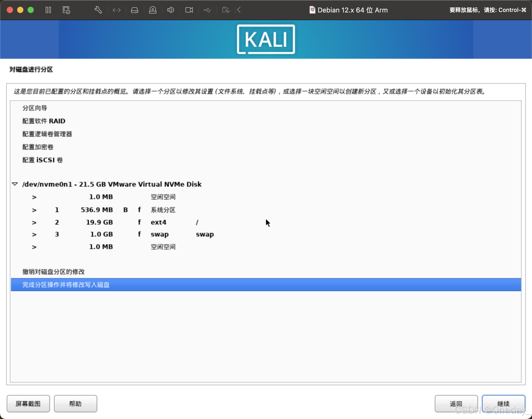Click the KALI logo banner
The image size is (532, 419).
coord(266,39)
